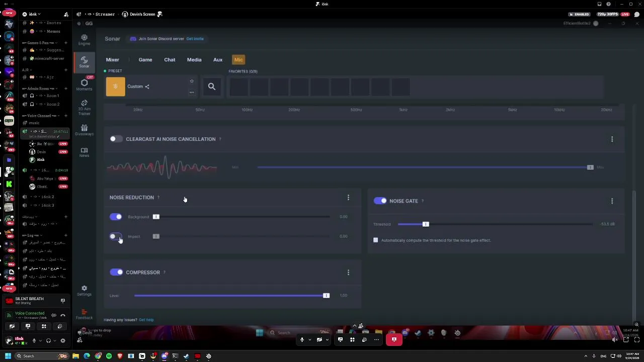Viewport: 644px width, 362px height.
Task: Adjust the ClearCast noise cancellation slider handle
Action: pos(590,167)
